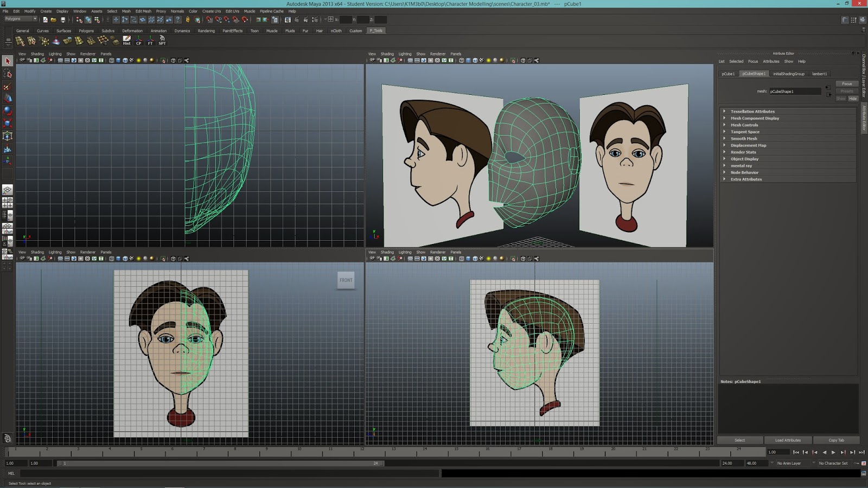The image size is (868, 488).
Task: Click the node input connection arrow icon
Action: 828,87
